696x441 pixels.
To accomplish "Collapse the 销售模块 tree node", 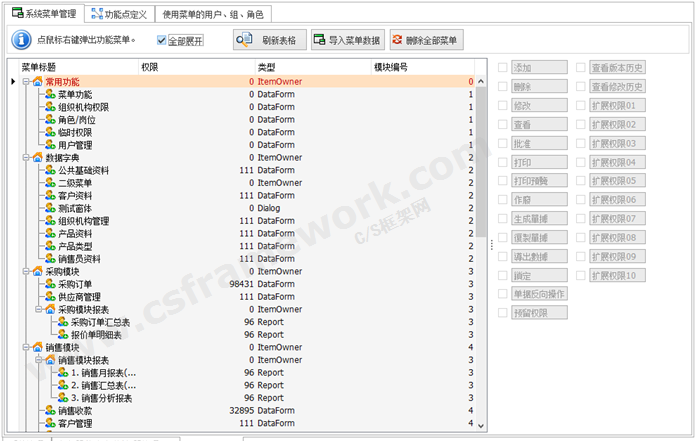I will pos(26,347).
